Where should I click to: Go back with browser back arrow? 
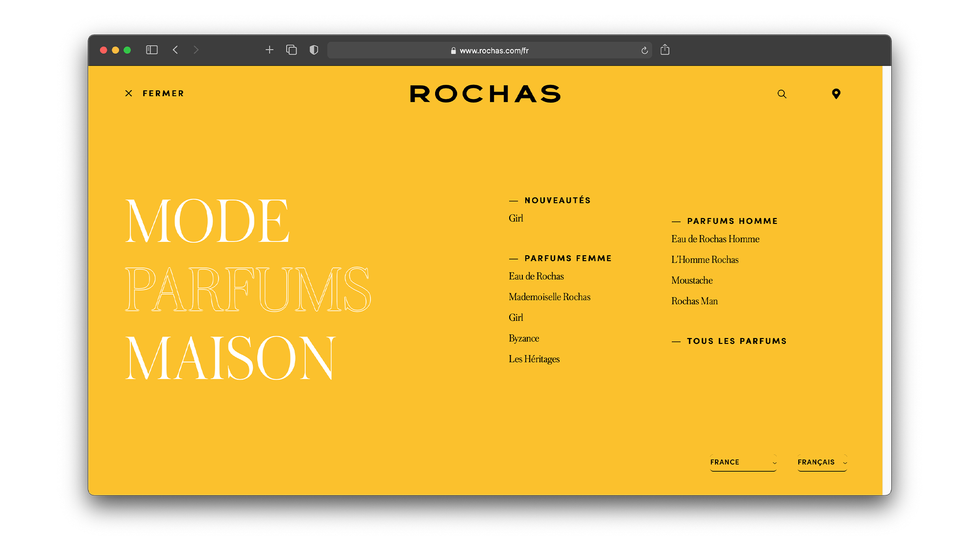tap(175, 50)
